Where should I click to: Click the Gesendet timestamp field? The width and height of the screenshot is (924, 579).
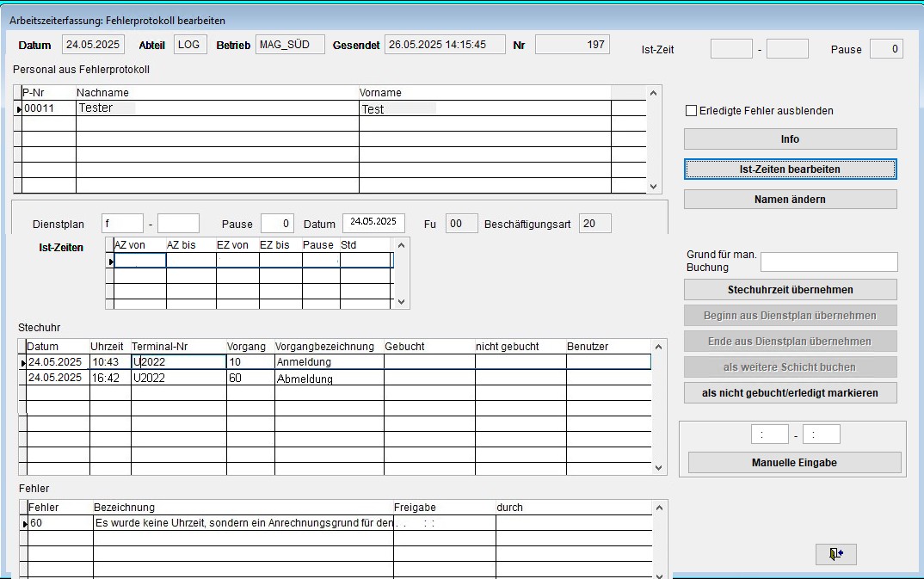tap(445, 45)
